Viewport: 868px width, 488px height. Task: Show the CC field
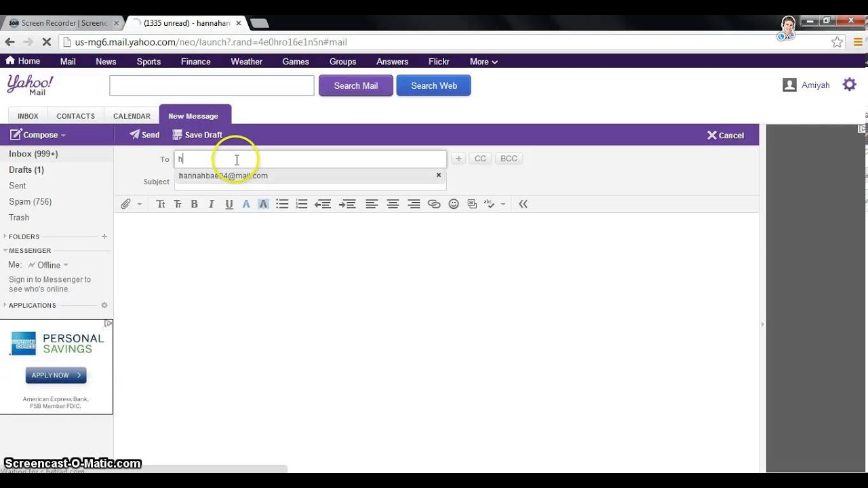tap(480, 159)
